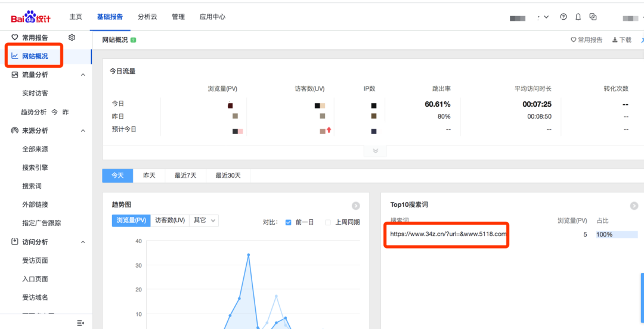644x329 pixels.
Task: Open 外部链接 in the sidebar
Action: point(35,204)
